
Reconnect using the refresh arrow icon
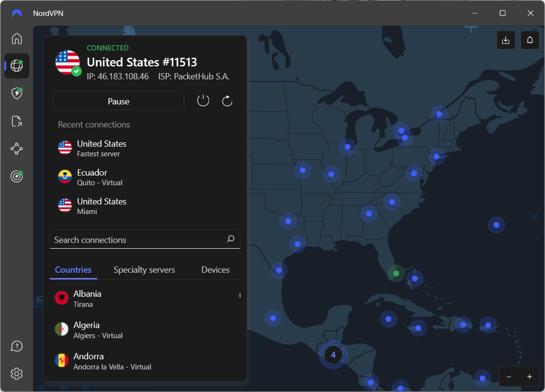[x=227, y=101]
